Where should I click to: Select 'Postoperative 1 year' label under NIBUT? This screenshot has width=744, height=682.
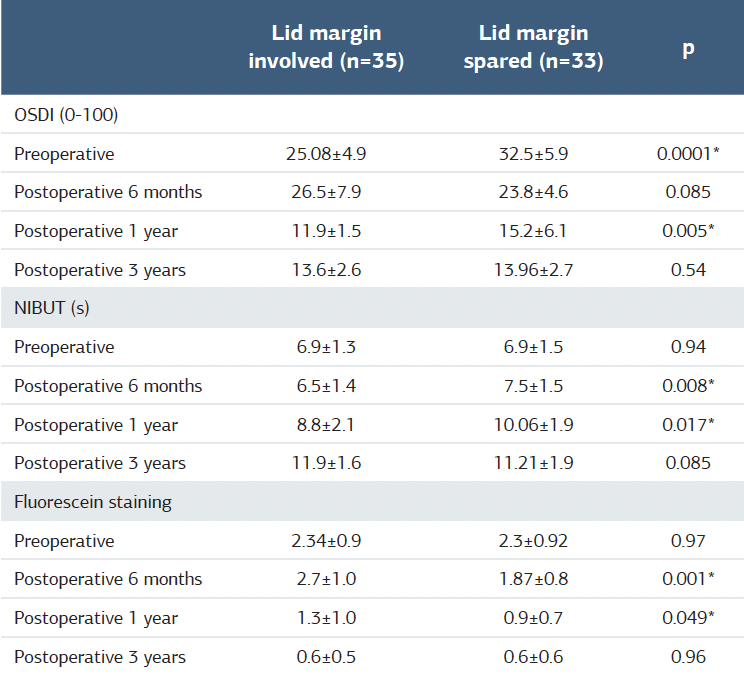click(x=96, y=425)
